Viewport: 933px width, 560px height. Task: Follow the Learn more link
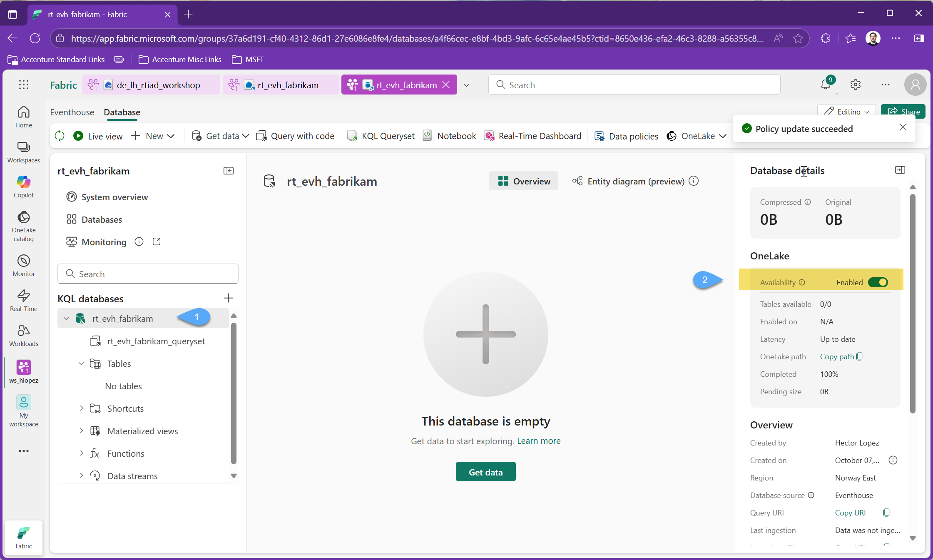(538, 441)
